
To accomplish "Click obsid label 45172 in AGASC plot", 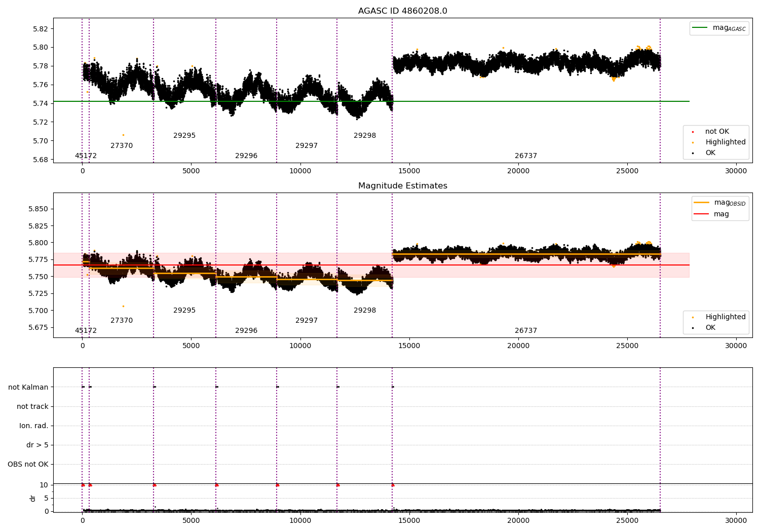I will click(86, 156).
